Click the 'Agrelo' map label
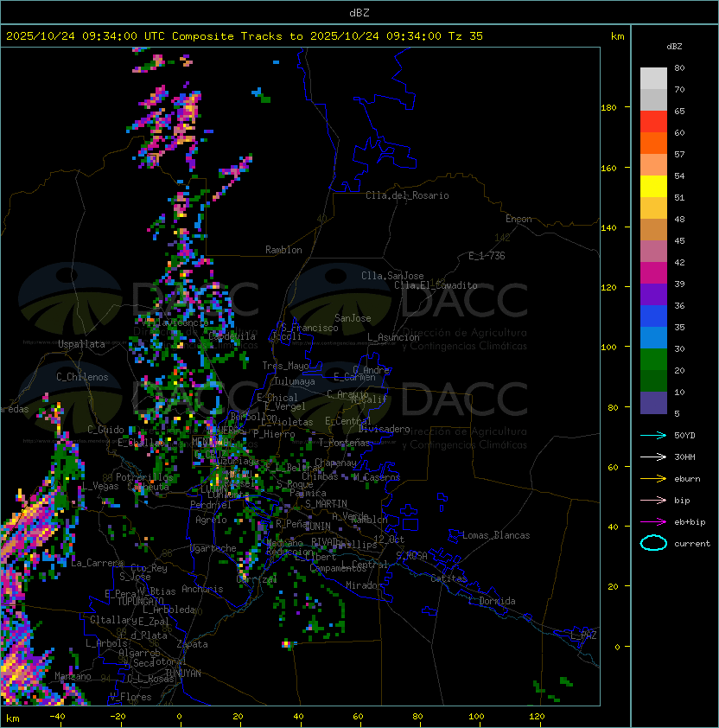The height and width of the screenshot is (728, 719). (x=211, y=520)
